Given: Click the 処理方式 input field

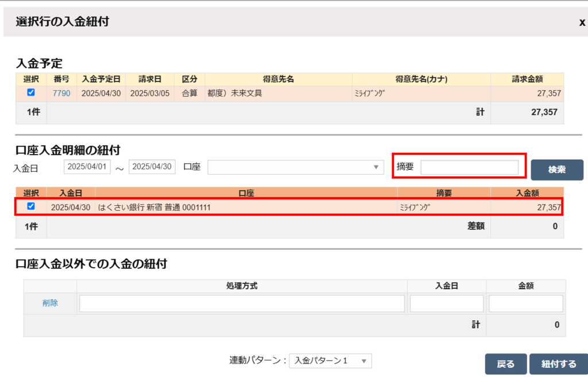Looking at the screenshot, I should click(x=242, y=303).
